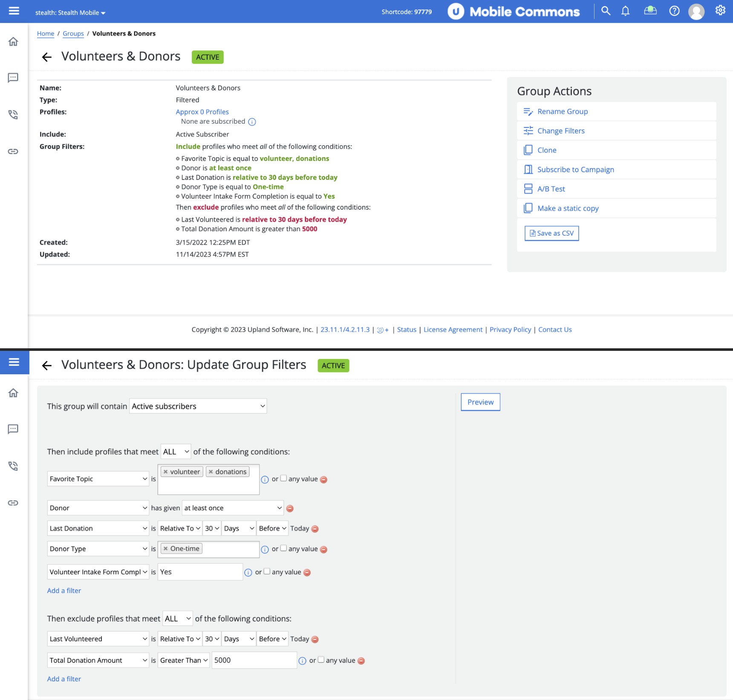The image size is (733, 700).
Task: Check any value next to Donor Type
Action: 284,548
